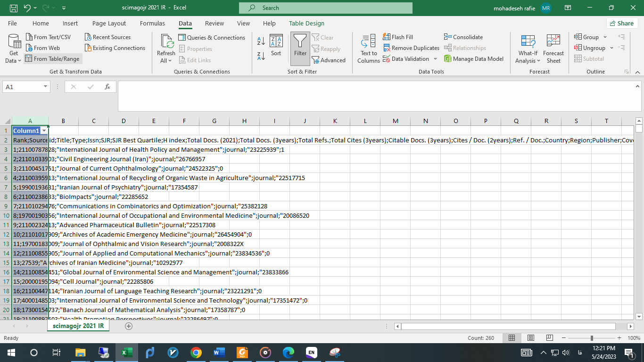Add a new sheet
The height and width of the screenshot is (362, 644).
[x=128, y=326]
